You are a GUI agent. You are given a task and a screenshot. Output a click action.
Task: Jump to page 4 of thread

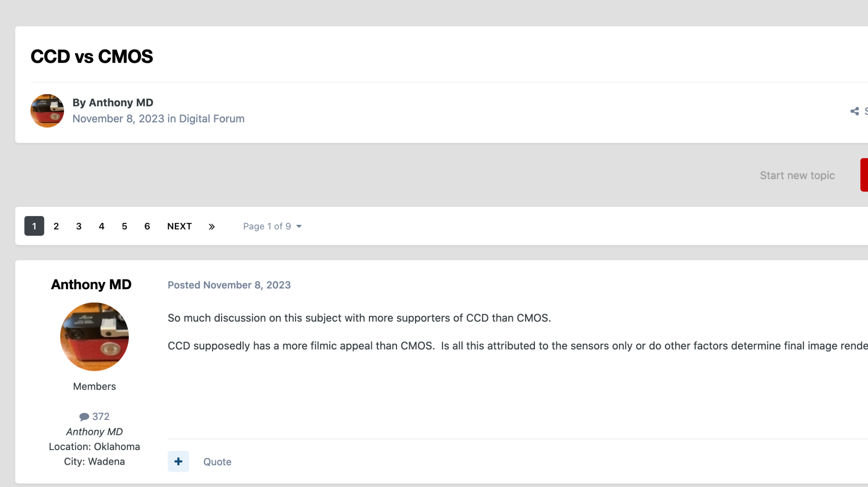pos(101,226)
